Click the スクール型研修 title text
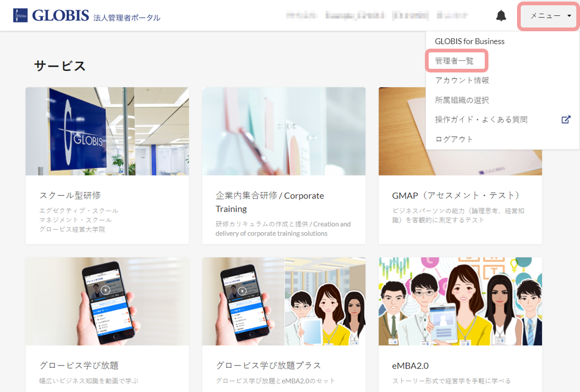580x392 pixels. pyautogui.click(x=70, y=195)
